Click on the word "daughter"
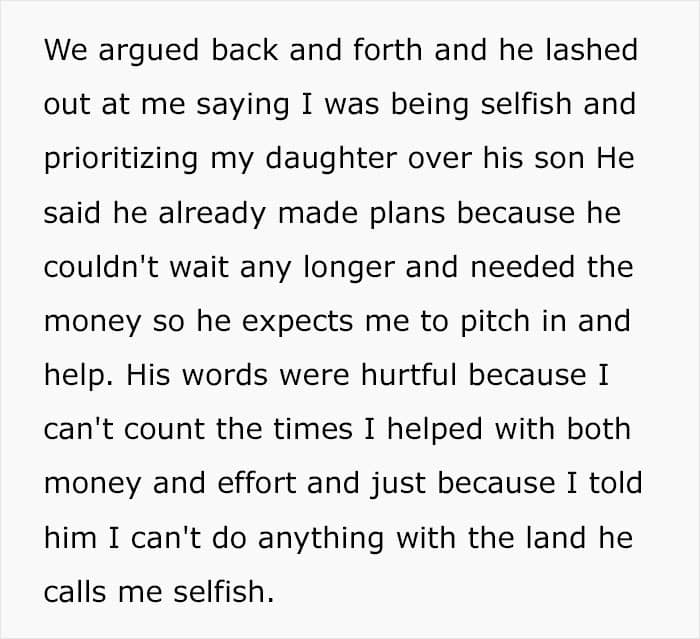The image size is (700, 639). (331, 159)
